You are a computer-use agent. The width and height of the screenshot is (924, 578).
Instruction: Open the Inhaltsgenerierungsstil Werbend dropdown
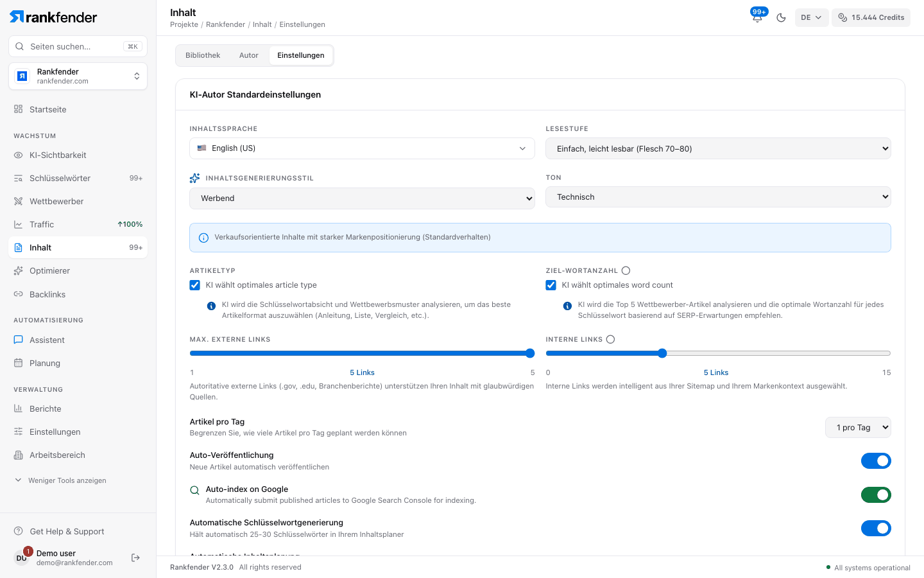[362, 198]
